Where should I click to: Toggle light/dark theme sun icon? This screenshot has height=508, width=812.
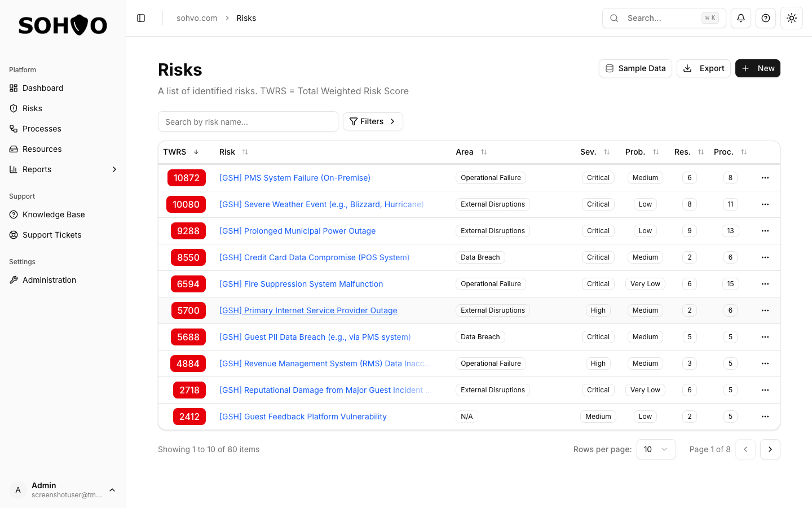coord(792,18)
